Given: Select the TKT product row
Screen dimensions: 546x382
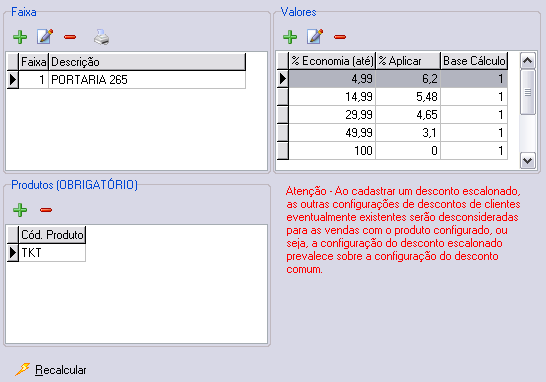Looking at the screenshot, I should click(52, 253).
